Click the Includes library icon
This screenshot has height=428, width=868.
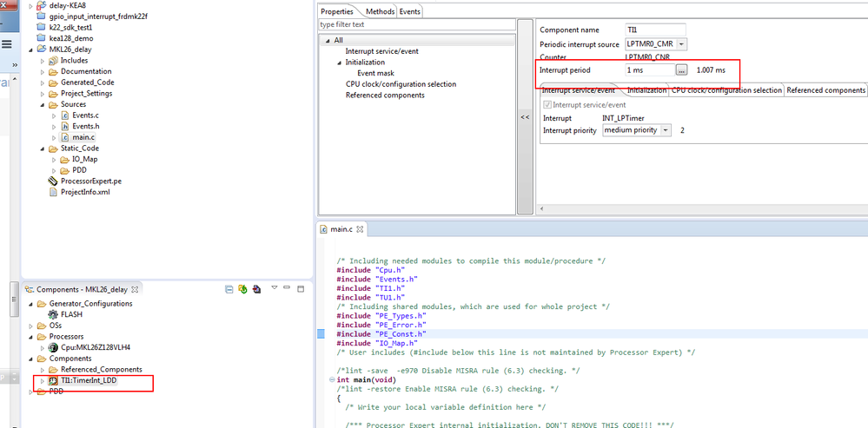[x=53, y=60]
